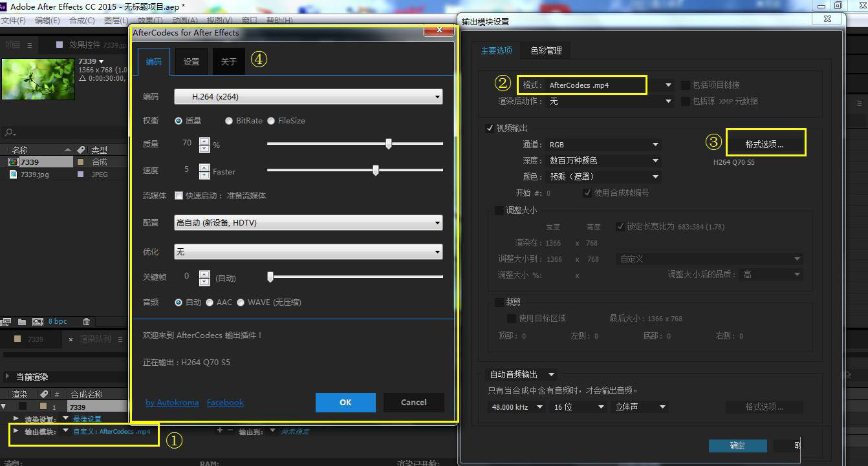This screenshot has width=868, height=466.
Task: Select the AAC audio radio button
Action: 210,302
